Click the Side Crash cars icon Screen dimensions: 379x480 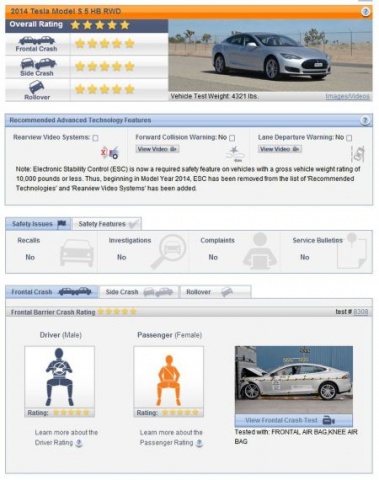[38, 63]
